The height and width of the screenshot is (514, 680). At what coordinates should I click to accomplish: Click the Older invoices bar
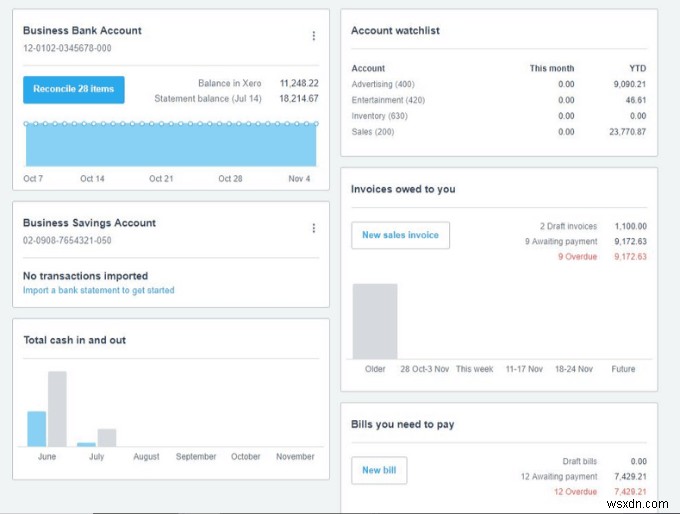(x=375, y=320)
